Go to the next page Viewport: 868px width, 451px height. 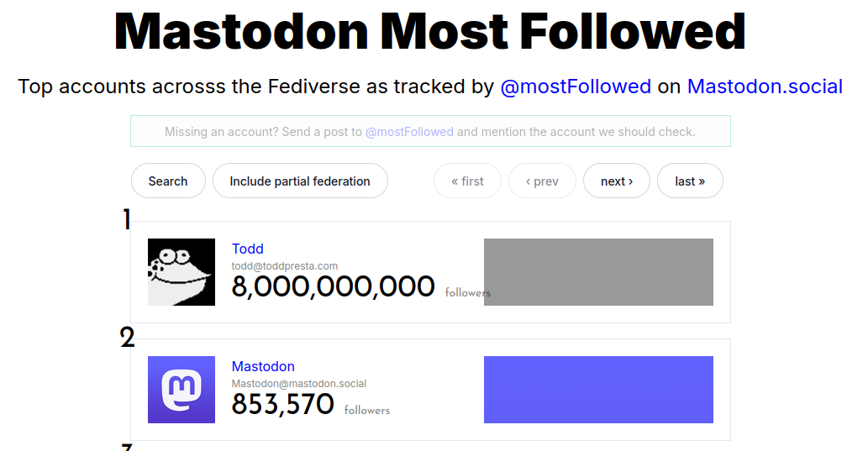[x=617, y=181]
